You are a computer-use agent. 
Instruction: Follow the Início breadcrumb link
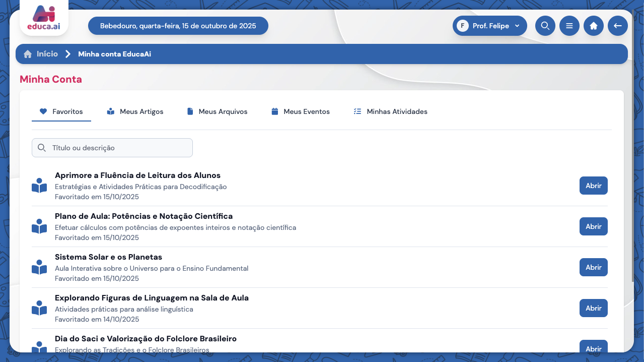[47, 54]
